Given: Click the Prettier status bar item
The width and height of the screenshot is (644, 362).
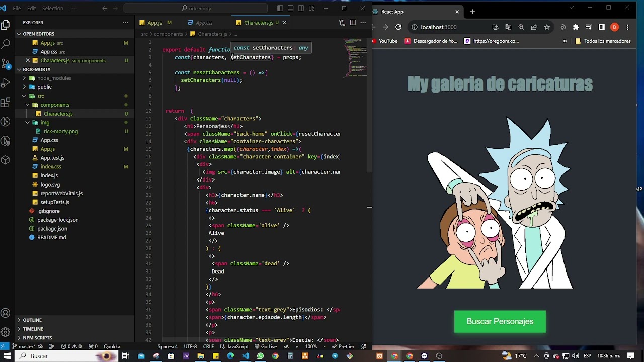Looking at the screenshot, I should pyautogui.click(x=343, y=346).
